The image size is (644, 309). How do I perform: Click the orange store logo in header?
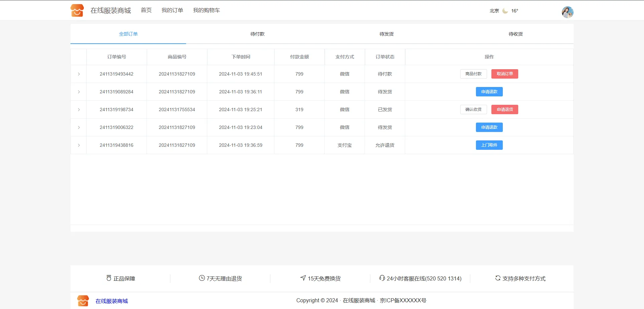(x=77, y=10)
